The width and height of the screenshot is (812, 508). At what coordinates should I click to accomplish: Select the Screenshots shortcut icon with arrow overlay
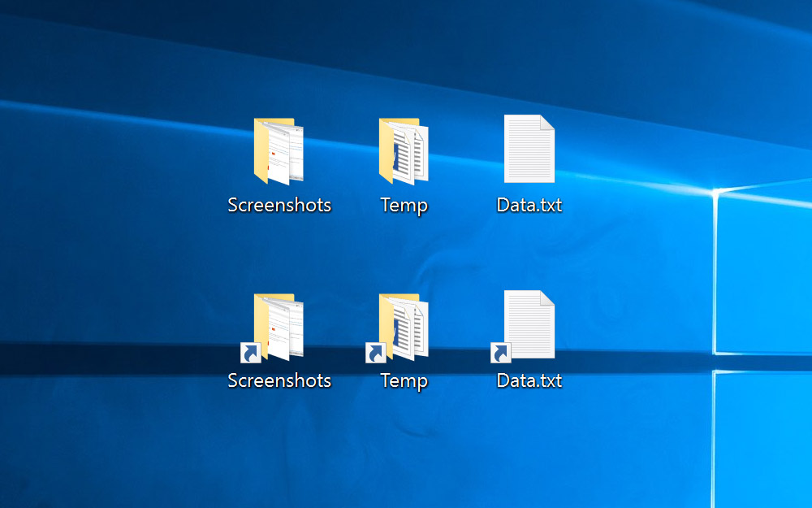coord(272,328)
